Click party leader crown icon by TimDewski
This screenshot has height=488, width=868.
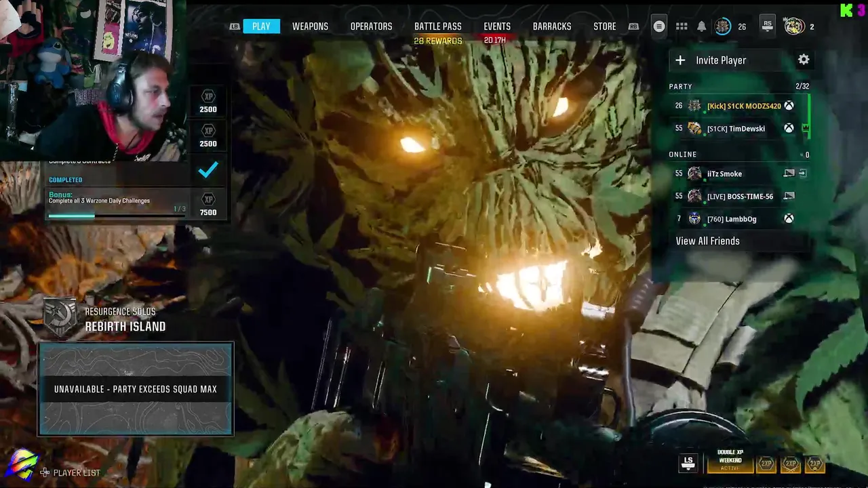[806, 128]
